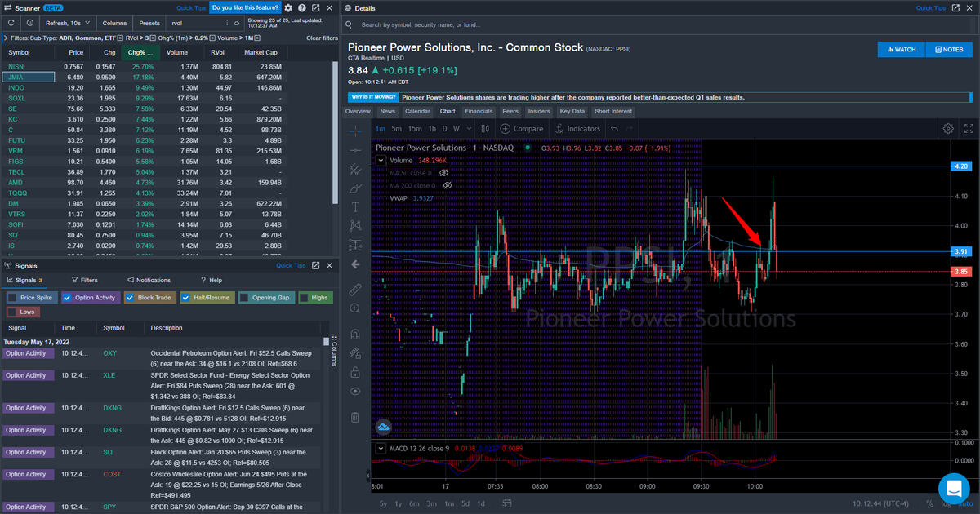The height and width of the screenshot is (514, 980).
Task: Sort by the Chg% column header
Action: click(x=141, y=52)
